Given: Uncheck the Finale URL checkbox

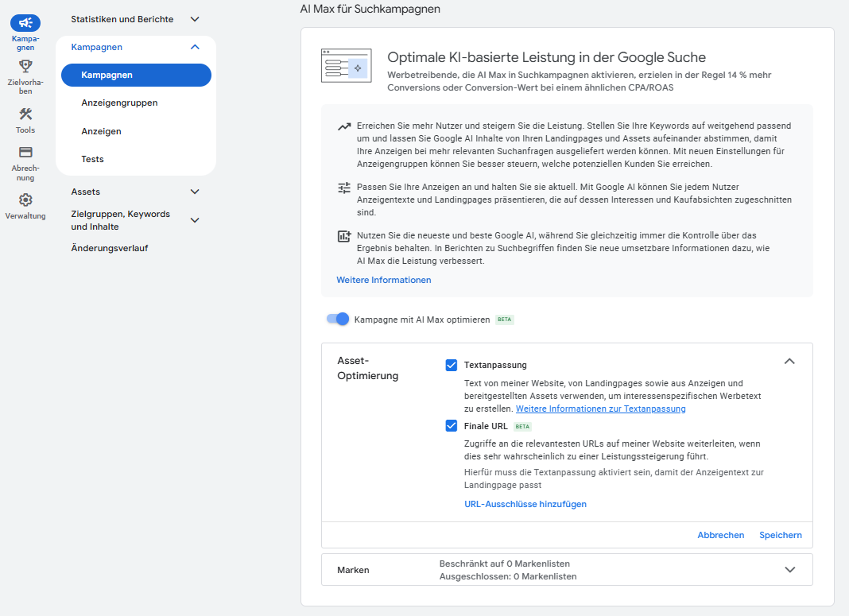Looking at the screenshot, I should click(x=452, y=426).
